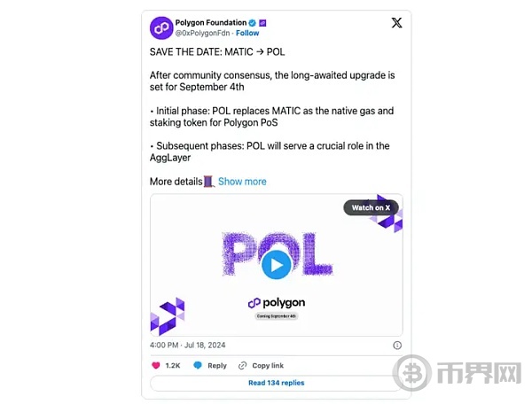Click the chain link copy icon
Screen dimensions: 532x404
(242, 365)
